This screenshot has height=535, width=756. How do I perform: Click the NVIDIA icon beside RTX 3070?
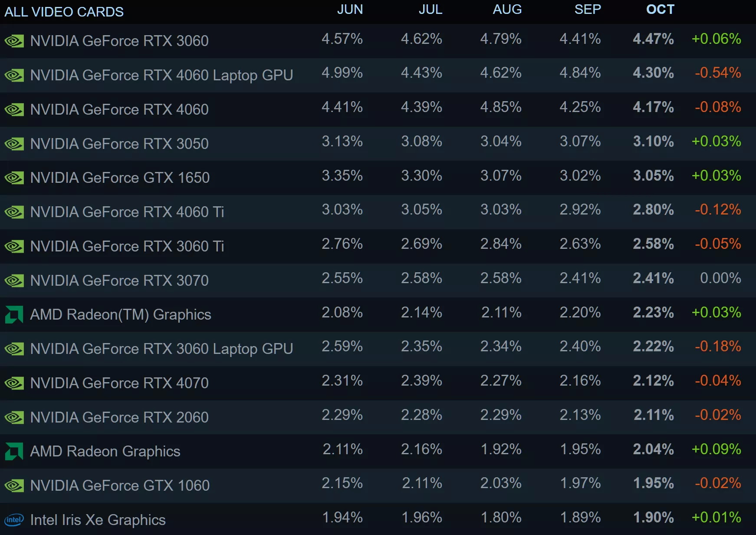point(14,281)
